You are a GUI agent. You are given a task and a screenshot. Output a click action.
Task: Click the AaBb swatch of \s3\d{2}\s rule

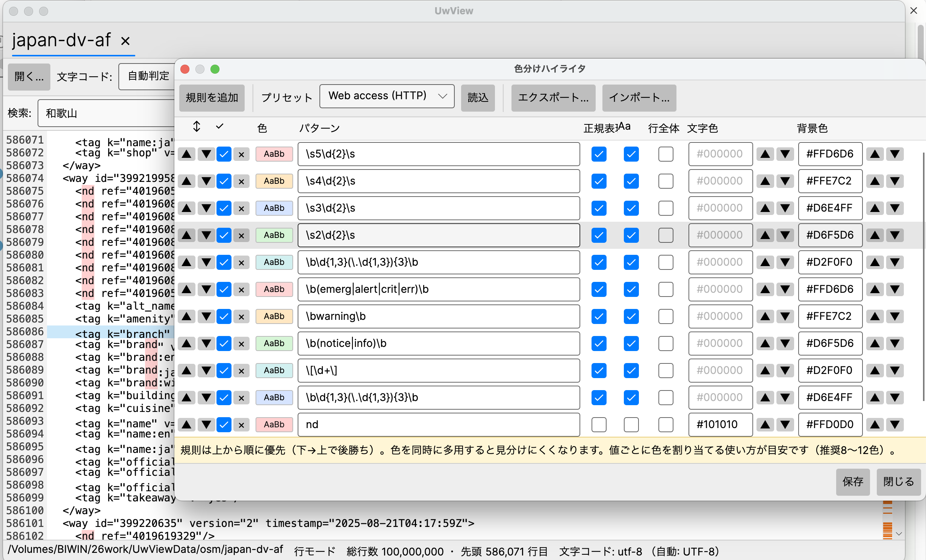click(274, 208)
